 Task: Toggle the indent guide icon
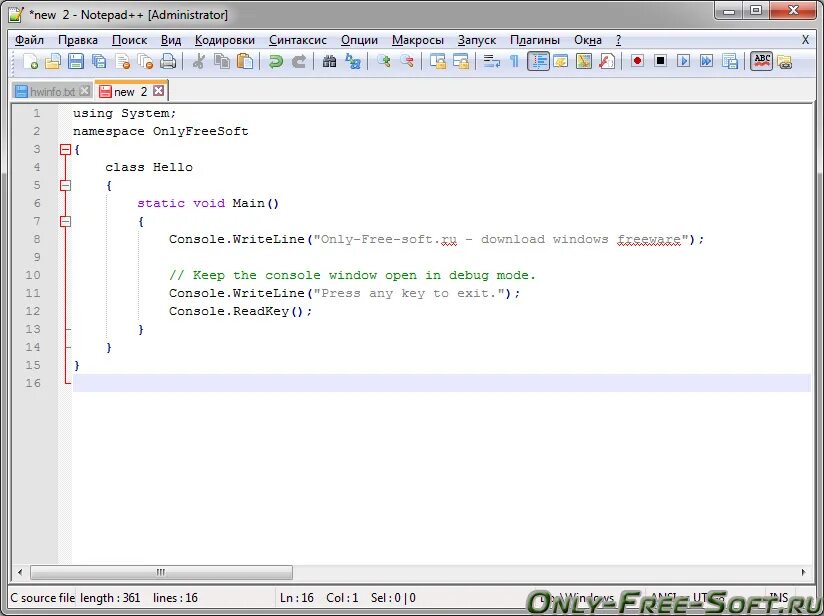click(538, 61)
